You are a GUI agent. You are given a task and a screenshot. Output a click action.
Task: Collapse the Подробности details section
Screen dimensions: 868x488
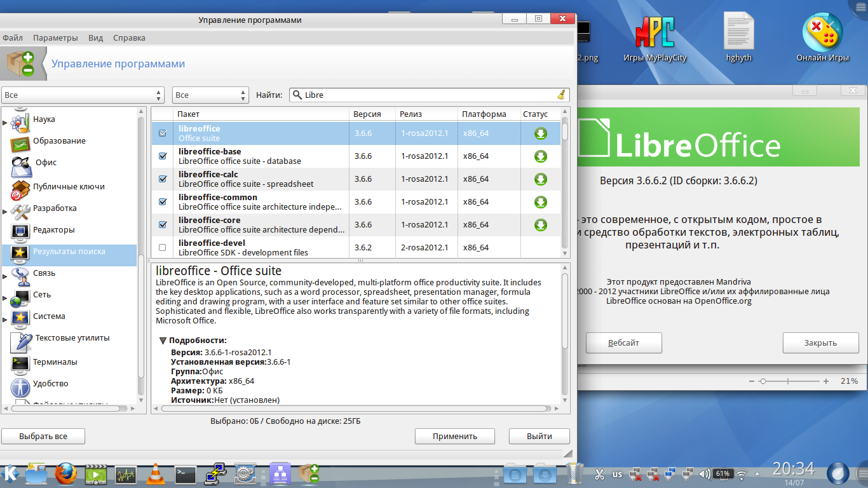(x=163, y=341)
